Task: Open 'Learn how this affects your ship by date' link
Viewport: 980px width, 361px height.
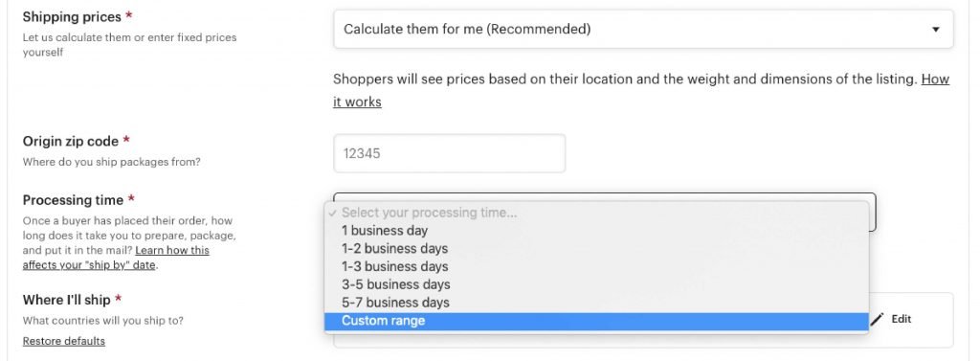Action: pos(116,258)
